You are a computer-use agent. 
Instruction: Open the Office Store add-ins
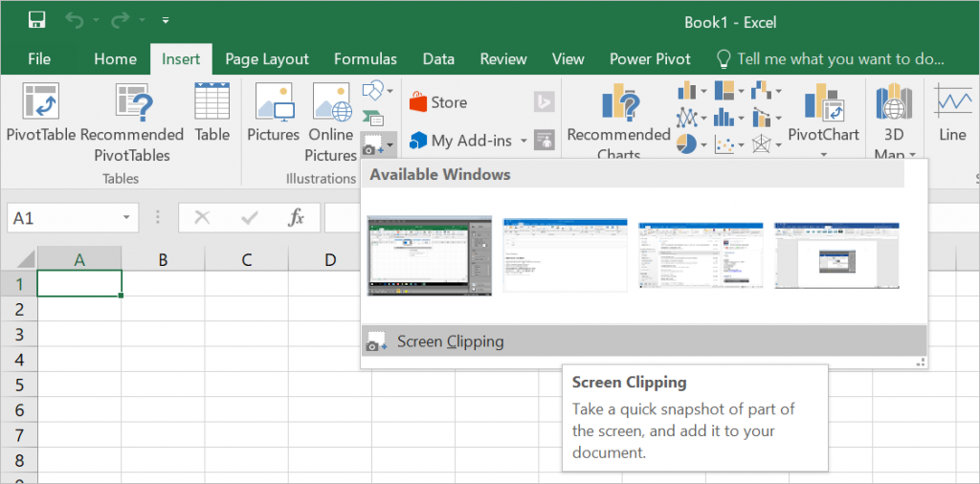click(x=438, y=102)
